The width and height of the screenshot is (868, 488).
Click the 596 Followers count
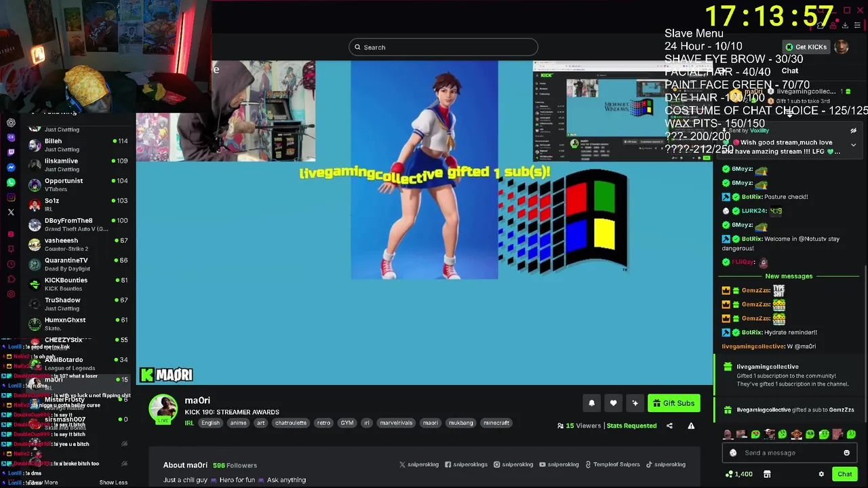pyautogui.click(x=235, y=466)
